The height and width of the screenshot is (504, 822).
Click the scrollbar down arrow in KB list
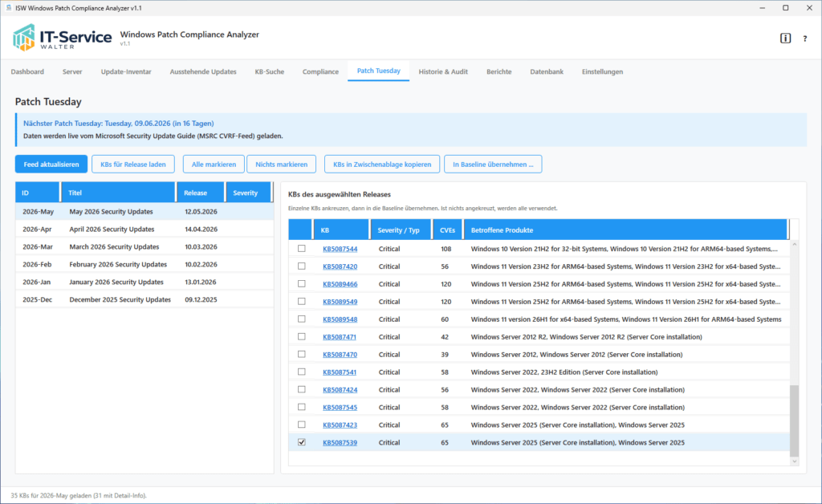coord(794,461)
